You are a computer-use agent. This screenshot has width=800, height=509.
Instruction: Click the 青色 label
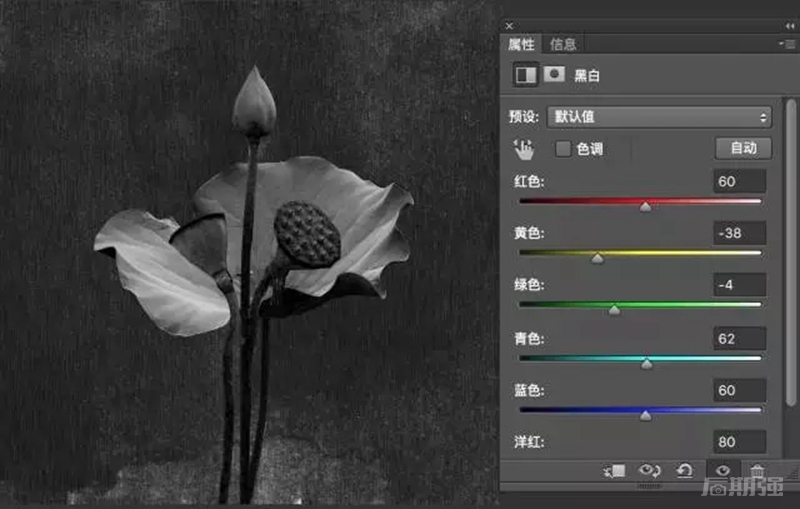pos(529,339)
